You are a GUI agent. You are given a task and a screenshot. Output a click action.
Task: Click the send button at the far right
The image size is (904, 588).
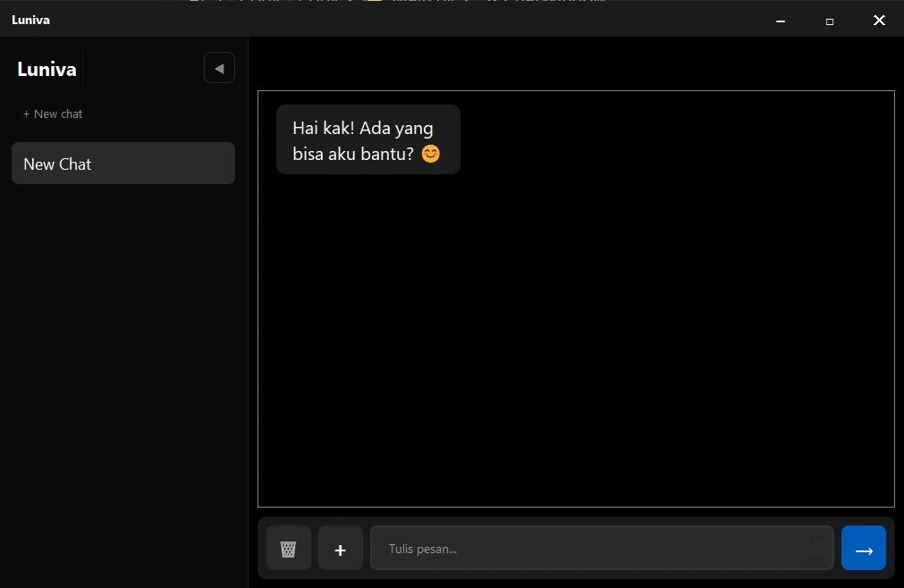click(x=863, y=548)
